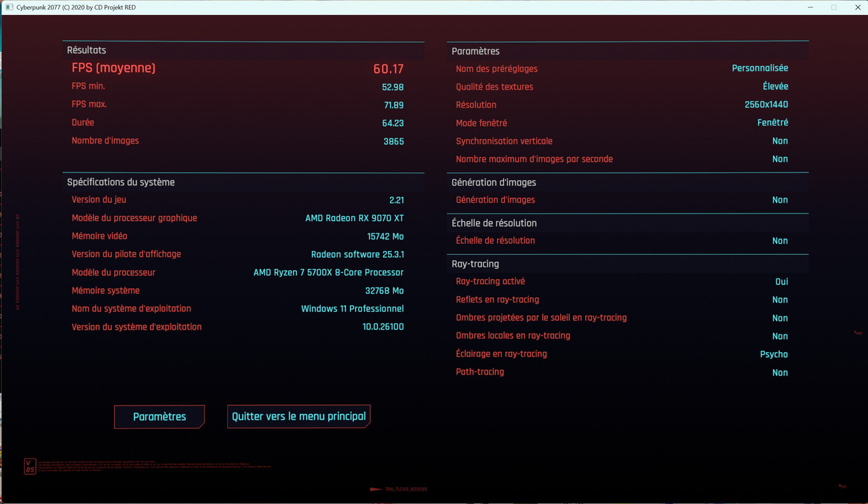Minimize the Cyberpunk 2077 window
Screen dimensions: 868x504
pyautogui.click(x=811, y=7)
